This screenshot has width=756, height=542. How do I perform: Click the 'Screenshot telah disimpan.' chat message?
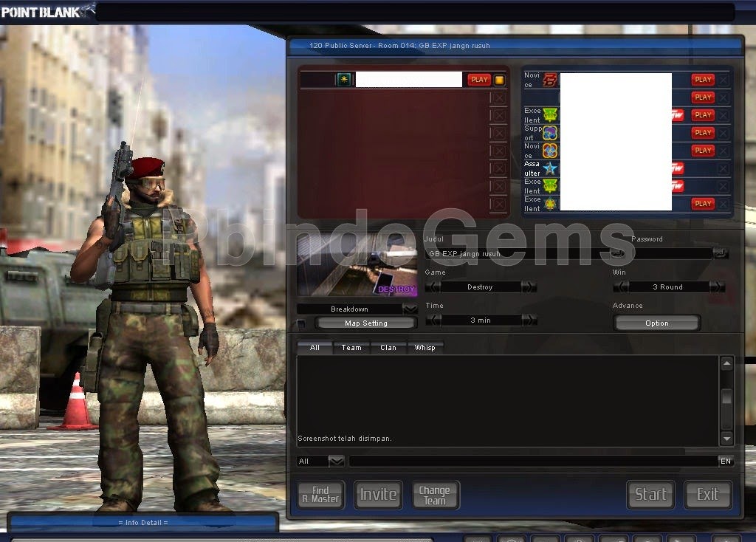(x=345, y=439)
